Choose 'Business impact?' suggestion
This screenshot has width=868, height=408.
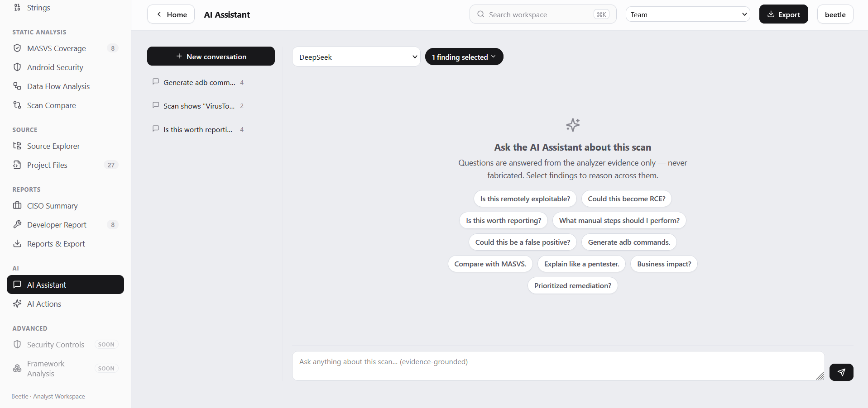point(664,264)
